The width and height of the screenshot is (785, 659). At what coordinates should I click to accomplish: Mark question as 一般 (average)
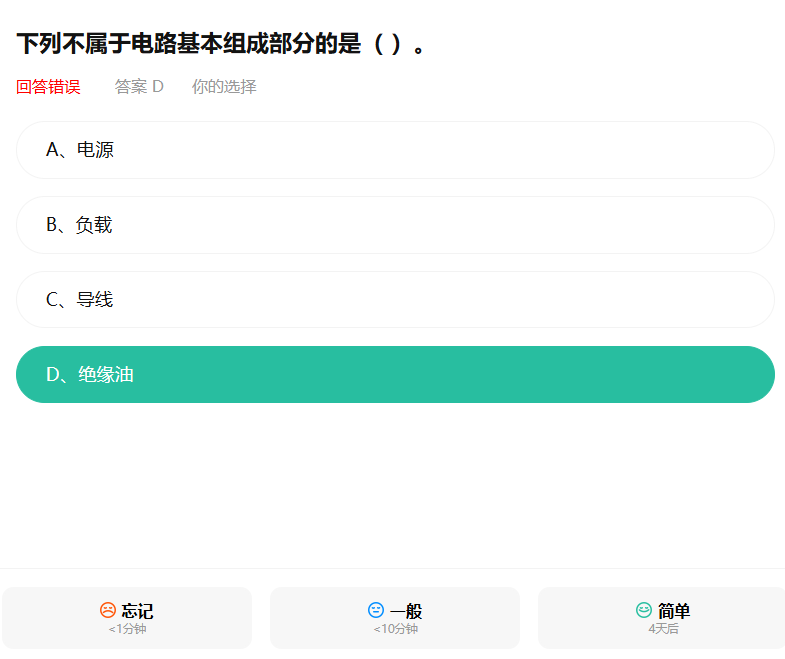395,618
